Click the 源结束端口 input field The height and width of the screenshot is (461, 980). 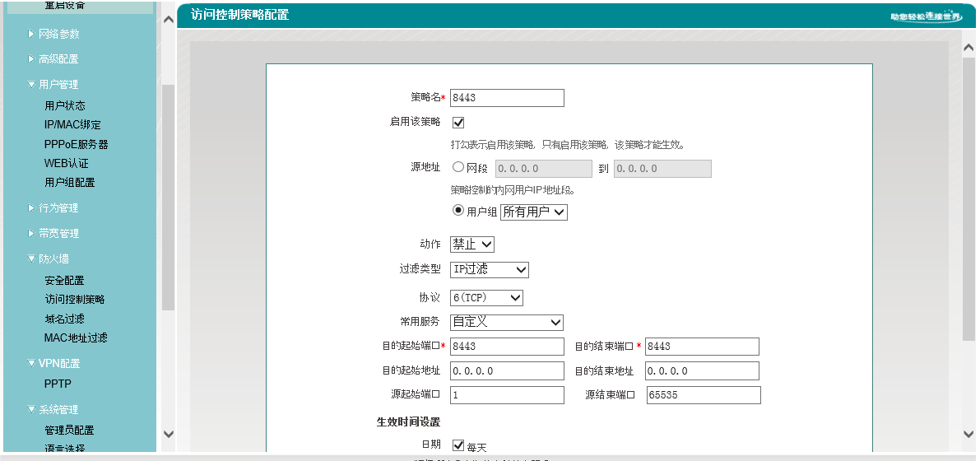click(704, 395)
